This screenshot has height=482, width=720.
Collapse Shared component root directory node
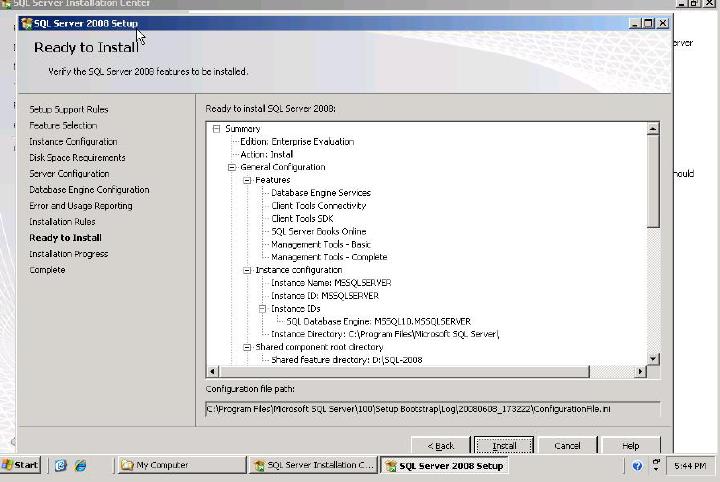247,347
